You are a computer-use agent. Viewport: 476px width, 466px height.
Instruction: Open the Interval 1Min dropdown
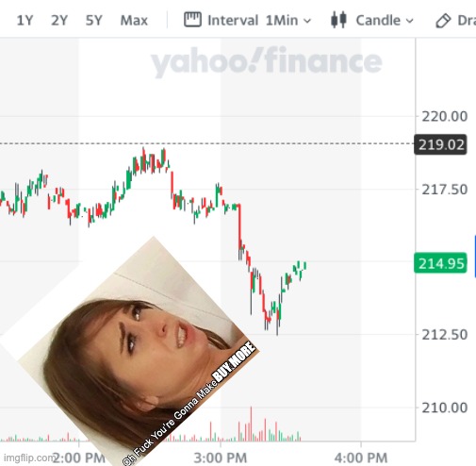(x=248, y=21)
